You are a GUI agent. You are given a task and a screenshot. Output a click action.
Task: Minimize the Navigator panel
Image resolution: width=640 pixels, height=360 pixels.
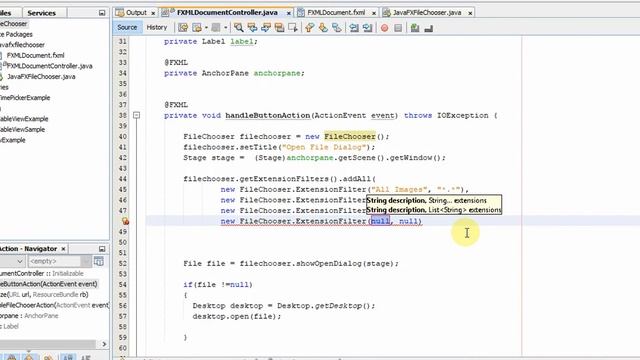pos(102,249)
